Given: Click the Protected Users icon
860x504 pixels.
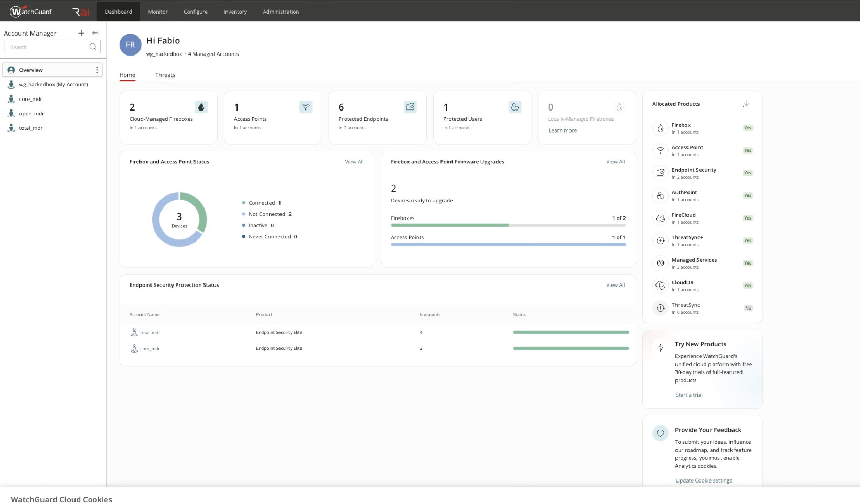Looking at the screenshot, I should [515, 107].
